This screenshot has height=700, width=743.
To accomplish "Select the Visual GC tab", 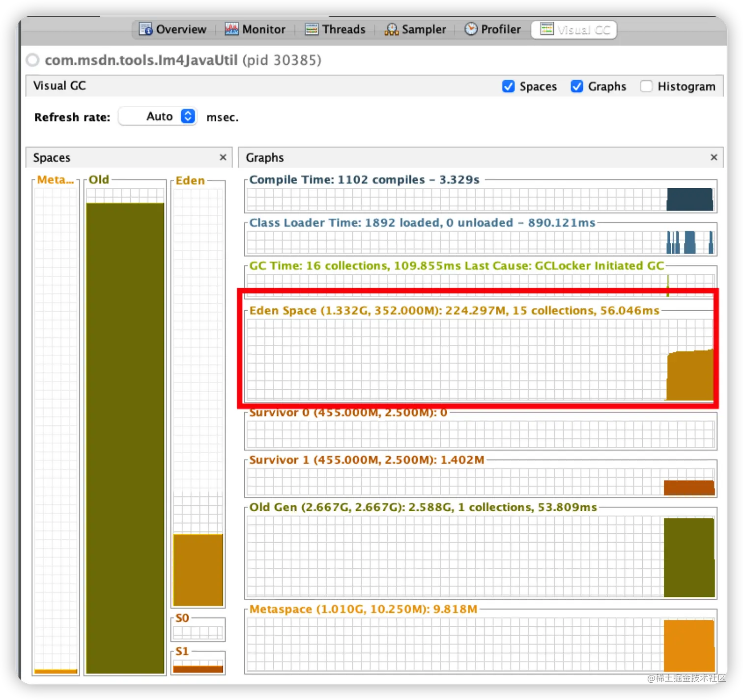I will [x=574, y=29].
